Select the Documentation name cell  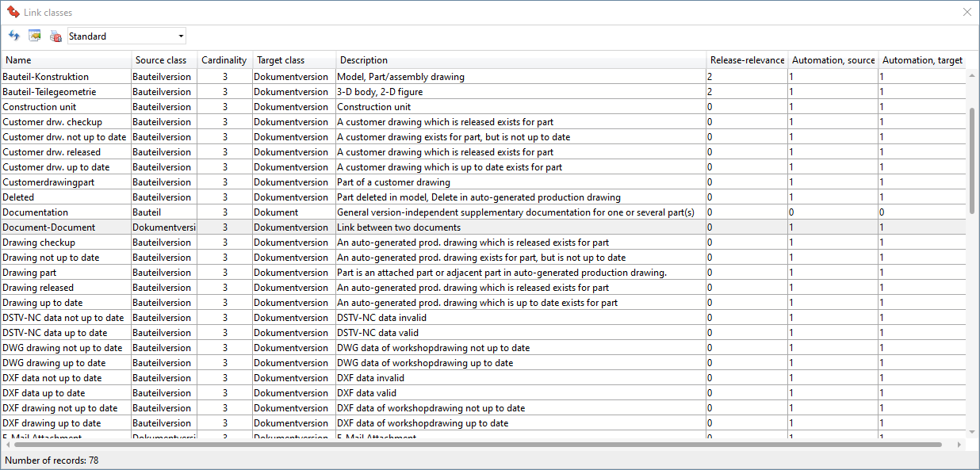(x=67, y=212)
